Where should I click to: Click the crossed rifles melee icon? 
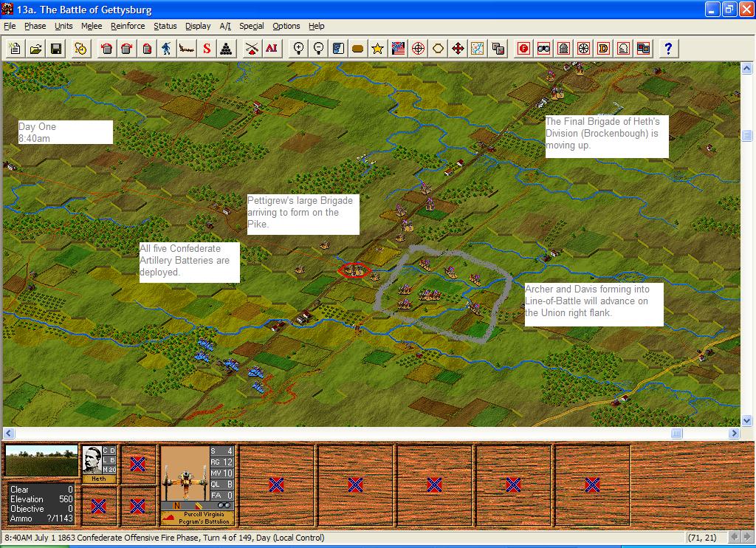click(x=252, y=48)
